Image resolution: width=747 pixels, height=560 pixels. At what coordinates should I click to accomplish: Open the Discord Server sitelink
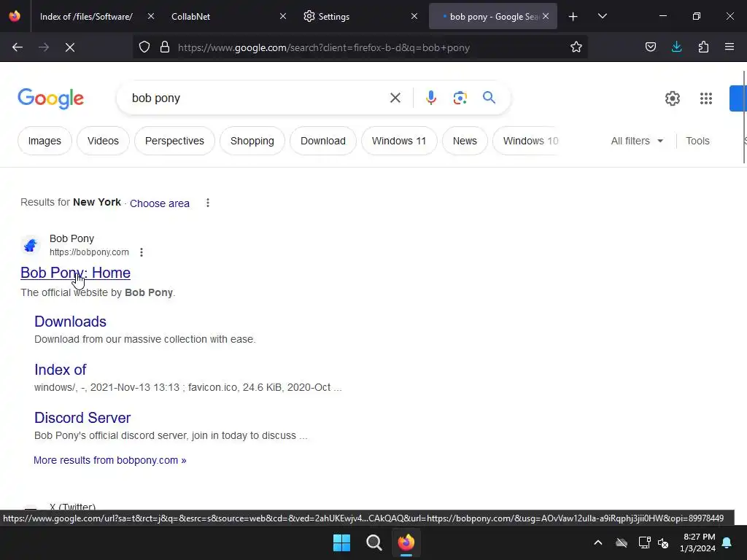(82, 418)
